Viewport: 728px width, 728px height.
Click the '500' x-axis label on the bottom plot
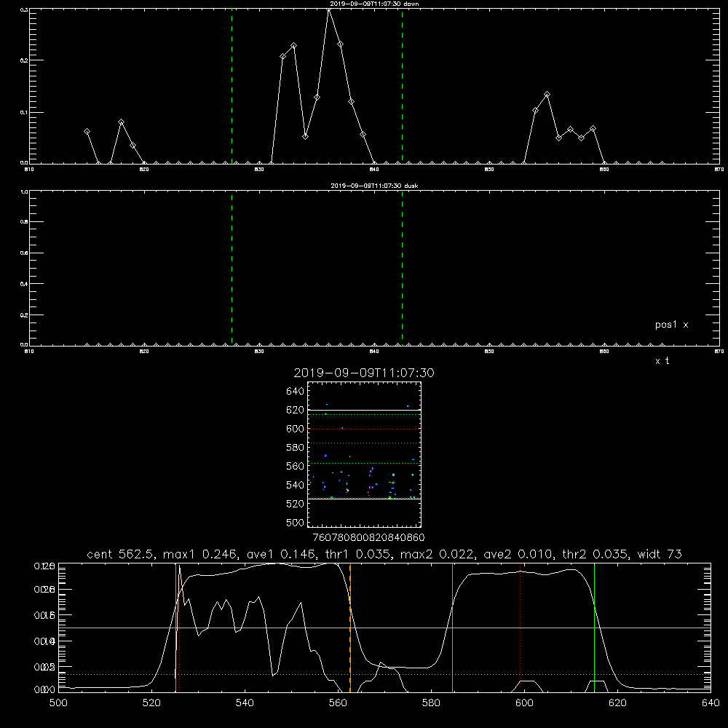pyautogui.click(x=58, y=703)
